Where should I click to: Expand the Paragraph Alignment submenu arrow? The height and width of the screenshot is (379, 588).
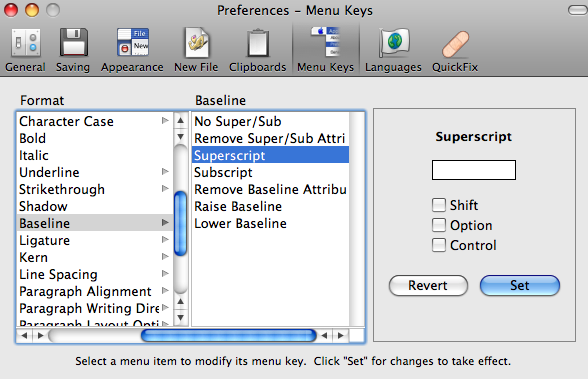(165, 290)
